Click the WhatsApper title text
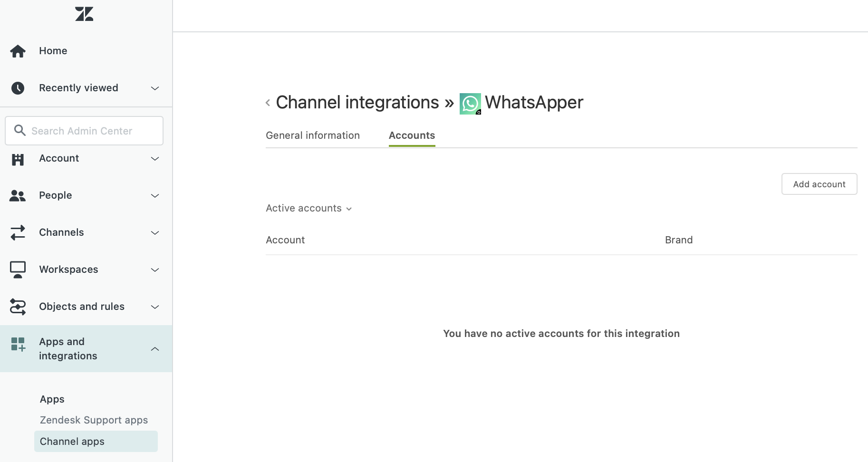Viewport: 868px width, 462px height. click(x=534, y=103)
